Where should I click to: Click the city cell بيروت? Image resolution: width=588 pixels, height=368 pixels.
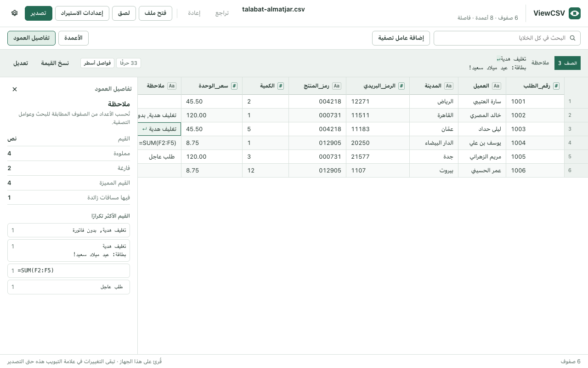click(x=434, y=171)
